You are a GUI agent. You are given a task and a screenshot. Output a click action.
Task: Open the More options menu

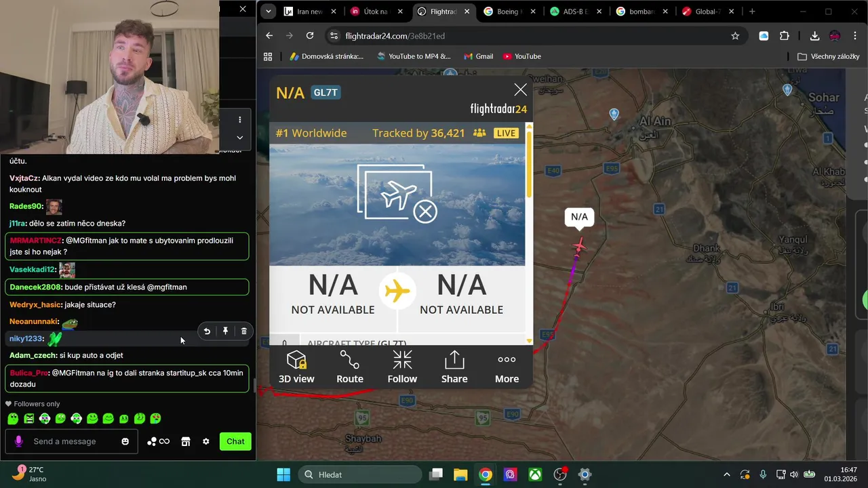pos(507,367)
